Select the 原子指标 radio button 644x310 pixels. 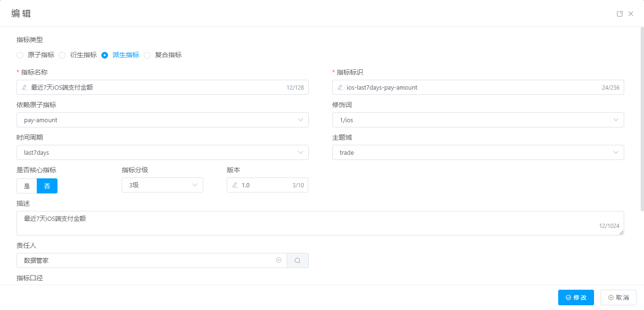pyautogui.click(x=20, y=55)
